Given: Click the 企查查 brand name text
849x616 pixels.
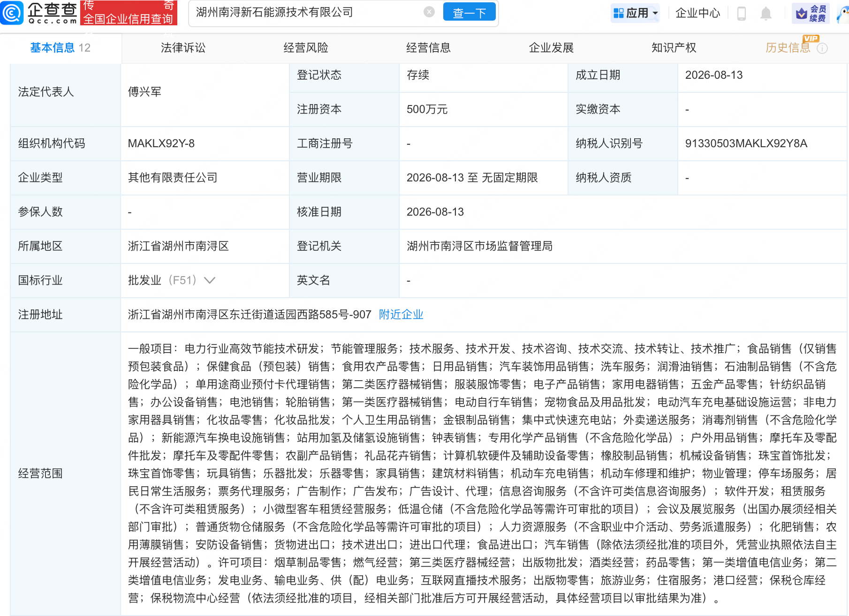Looking at the screenshot, I should tap(52, 9).
